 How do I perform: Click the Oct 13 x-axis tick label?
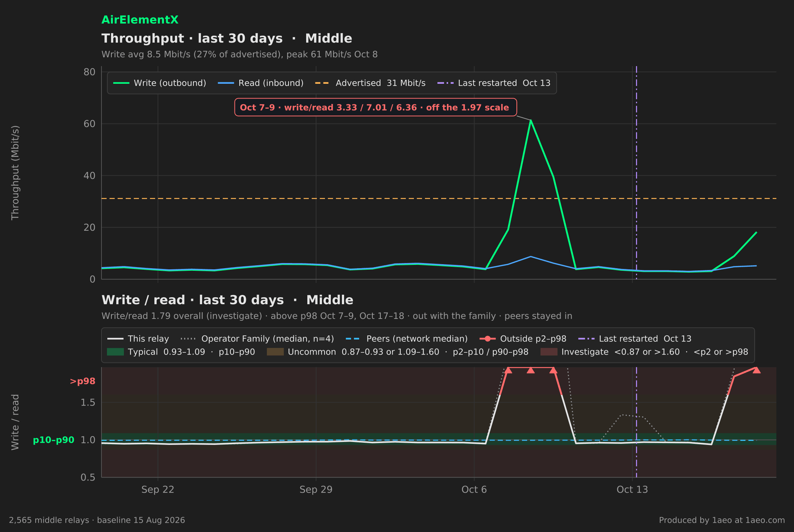click(x=632, y=490)
